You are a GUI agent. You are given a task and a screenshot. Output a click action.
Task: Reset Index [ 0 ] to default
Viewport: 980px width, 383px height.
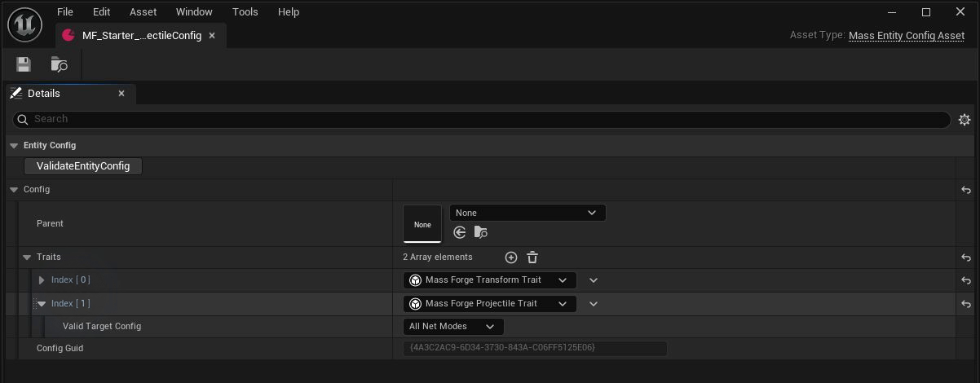click(x=966, y=280)
